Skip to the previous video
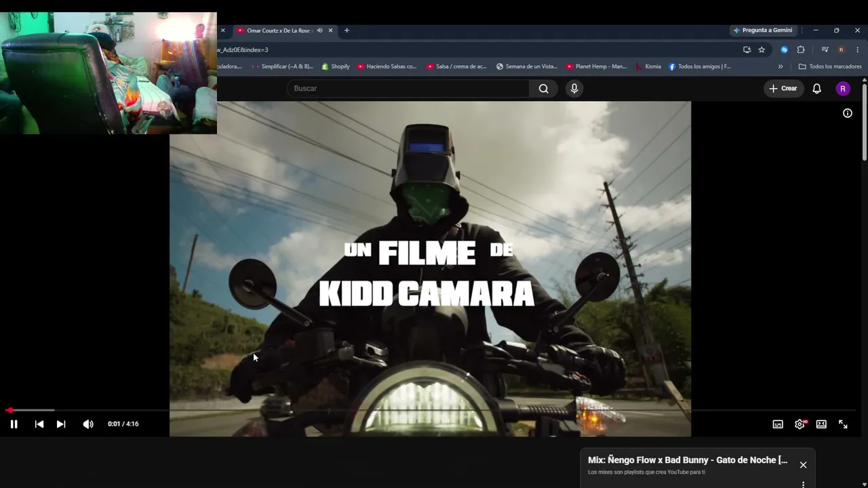This screenshot has width=868, height=488. coord(39,424)
